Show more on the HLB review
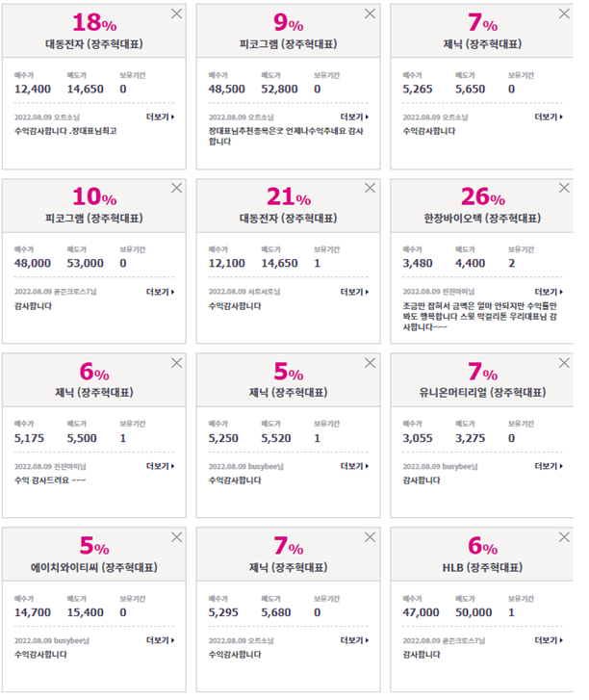This screenshot has height=700, width=589. click(549, 640)
